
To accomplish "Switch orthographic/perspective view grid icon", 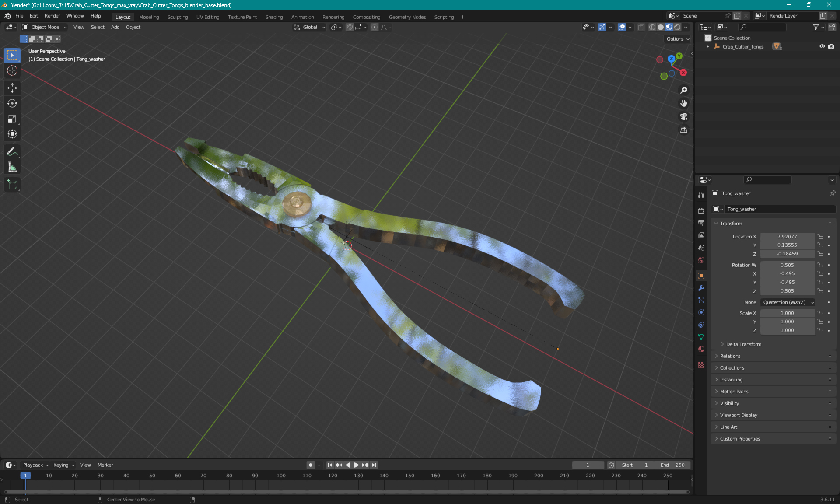I will [x=683, y=130].
